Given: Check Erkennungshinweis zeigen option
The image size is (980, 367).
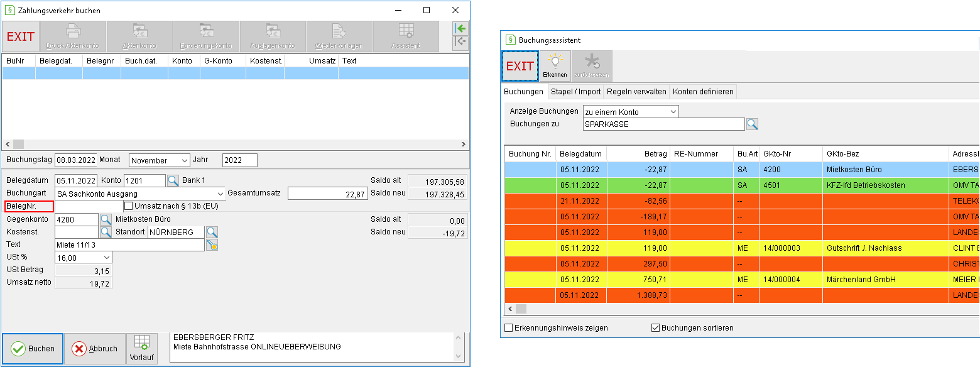Looking at the screenshot, I should click(509, 328).
